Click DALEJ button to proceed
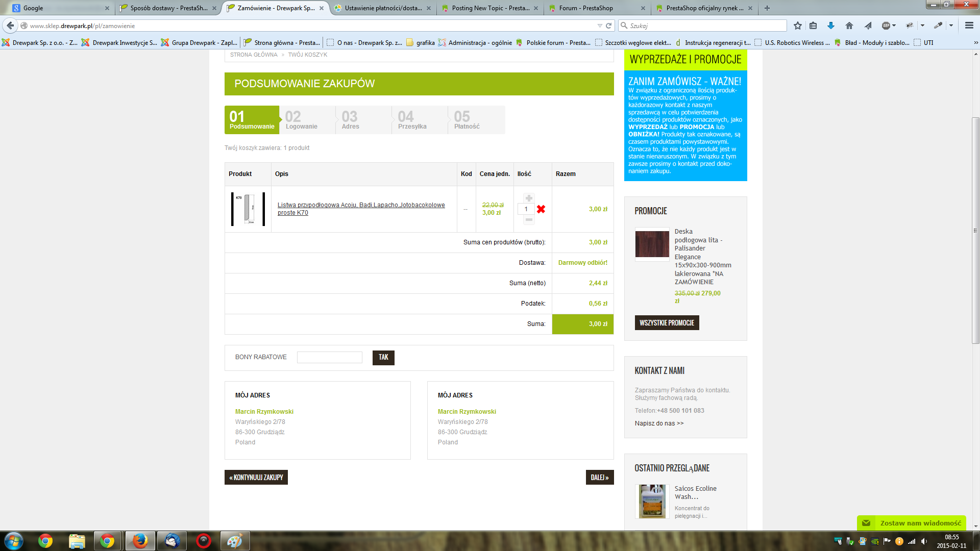 [599, 478]
